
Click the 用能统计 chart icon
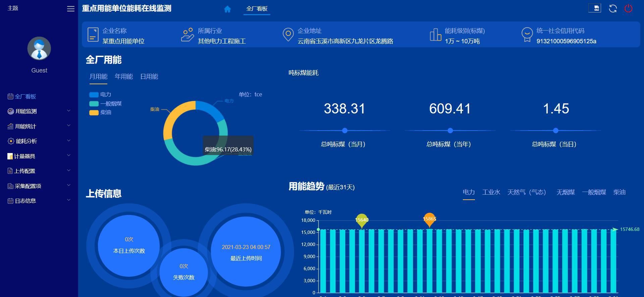10,127
